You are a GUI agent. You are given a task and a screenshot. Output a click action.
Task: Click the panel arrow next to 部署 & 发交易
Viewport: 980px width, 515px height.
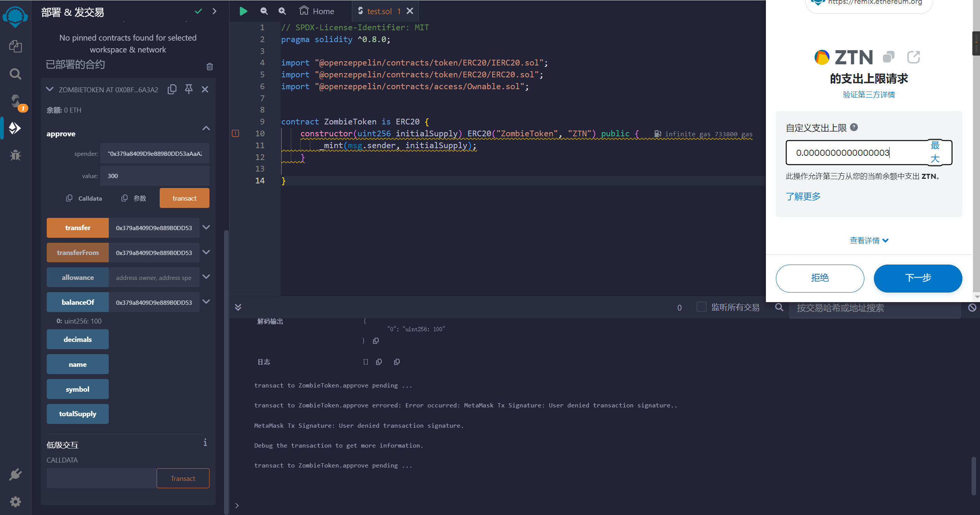tap(214, 11)
